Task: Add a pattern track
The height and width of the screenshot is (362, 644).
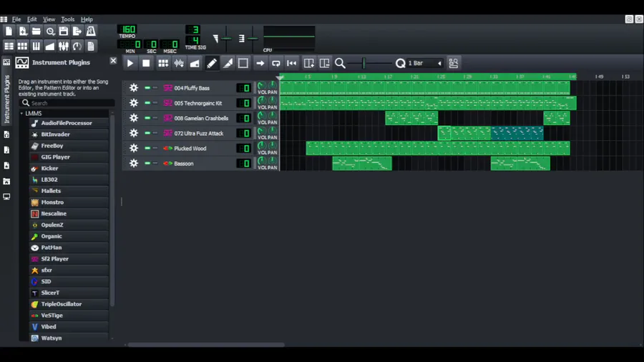Action: [x=163, y=63]
